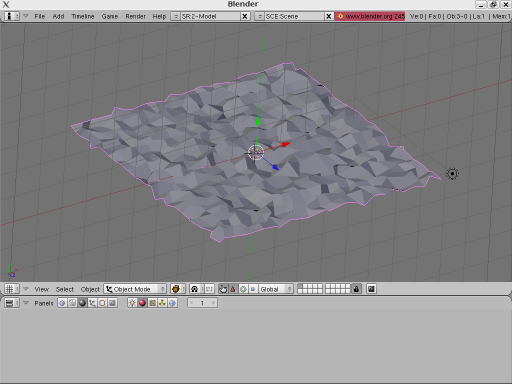The width and height of the screenshot is (512, 384).
Task: Select the lamp object right of mesh
Action: click(x=452, y=174)
